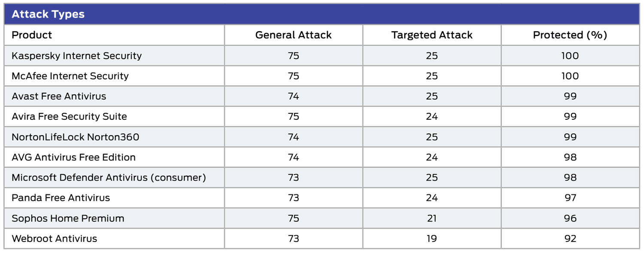Viewport: 644px width, 254px height.
Task: Click Microsoft Defender Antivirus (consumer) cell
Action: [109, 178]
